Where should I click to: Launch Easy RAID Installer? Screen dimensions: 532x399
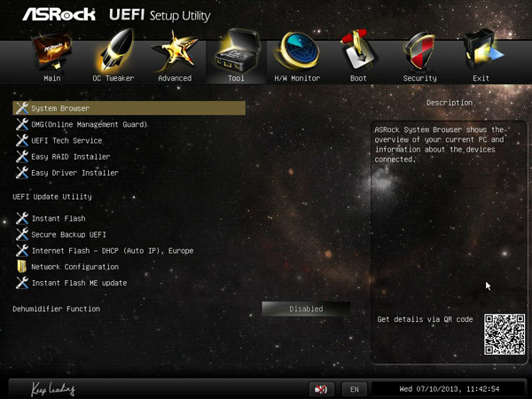(x=71, y=157)
